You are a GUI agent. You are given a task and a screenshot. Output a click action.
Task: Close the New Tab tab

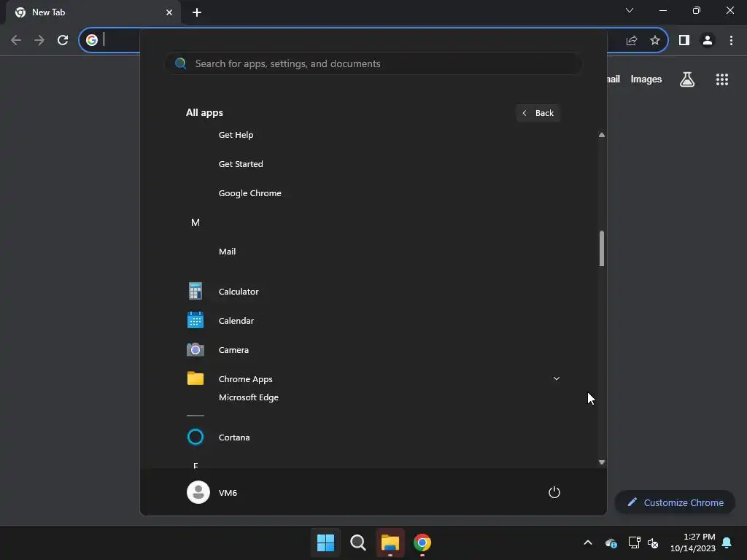coord(169,12)
